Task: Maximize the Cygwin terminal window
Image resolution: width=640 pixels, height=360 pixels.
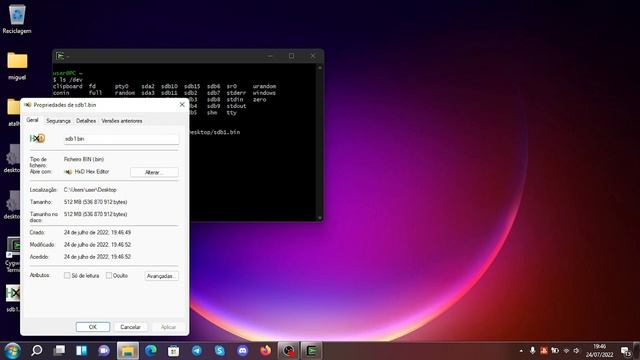Action: [x=291, y=56]
